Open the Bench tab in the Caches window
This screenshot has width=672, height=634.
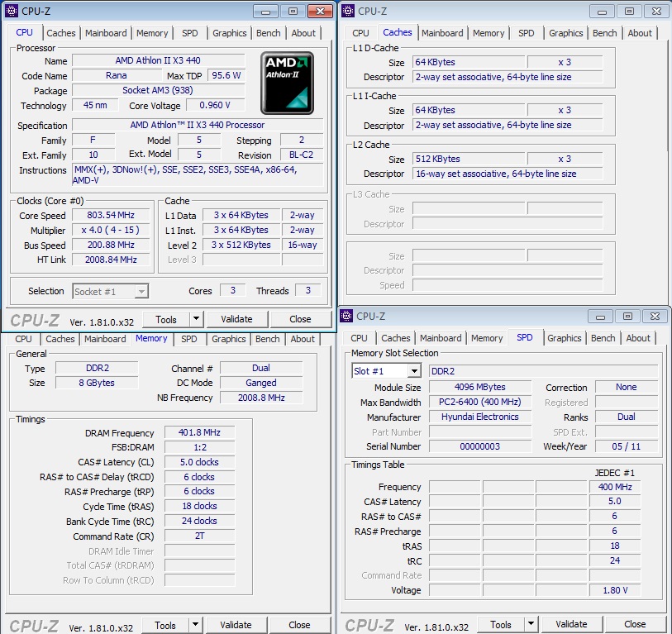605,33
